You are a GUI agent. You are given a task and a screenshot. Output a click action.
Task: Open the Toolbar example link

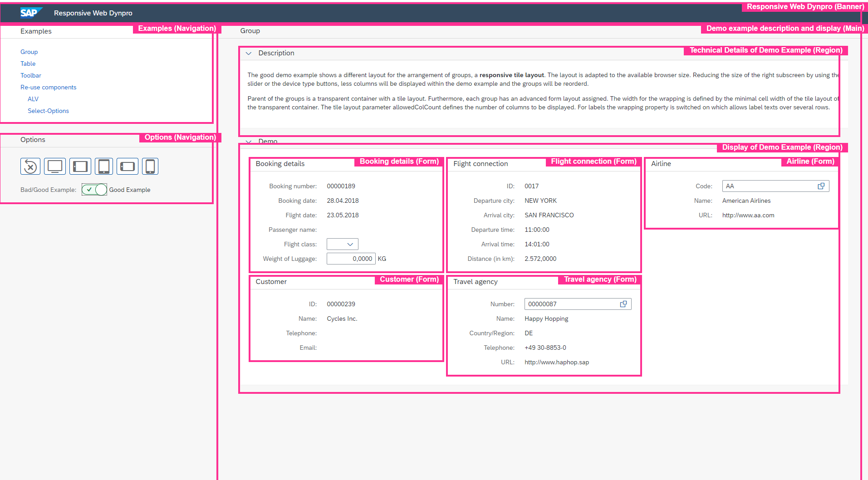[x=31, y=75]
